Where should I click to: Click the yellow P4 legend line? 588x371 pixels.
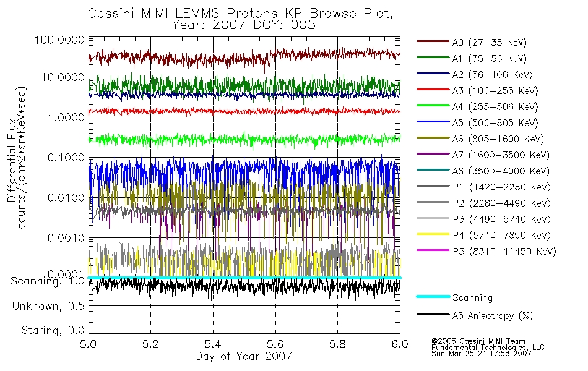[433, 234]
